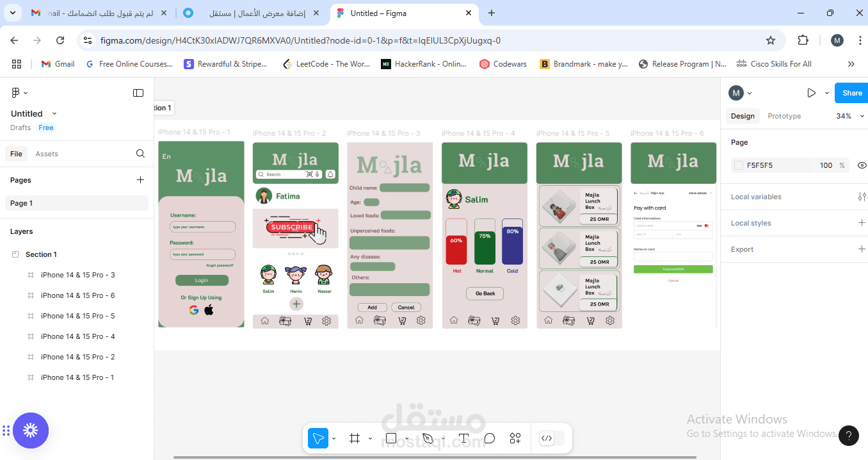868x460 pixels.
Task: Switch to the Prototype tab
Action: [x=784, y=116]
